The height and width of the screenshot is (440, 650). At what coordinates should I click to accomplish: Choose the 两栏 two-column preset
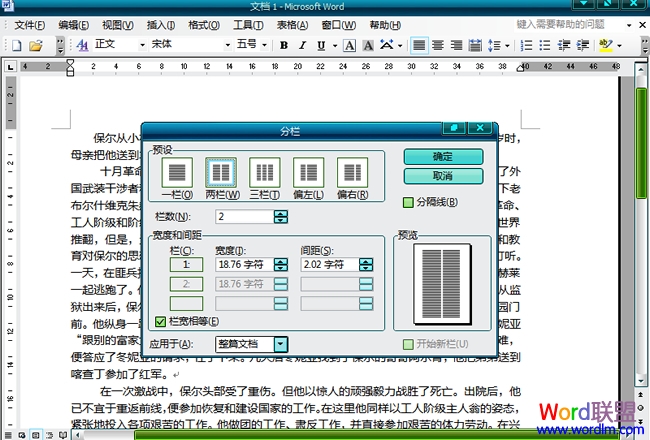tap(220, 173)
